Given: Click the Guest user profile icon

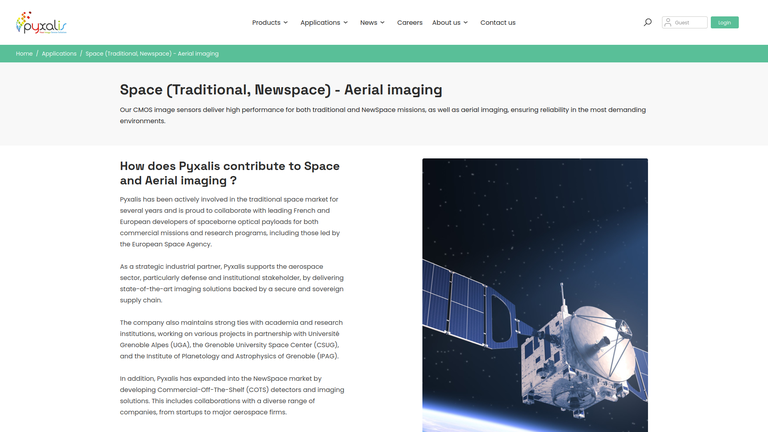Looking at the screenshot, I should click(667, 23).
